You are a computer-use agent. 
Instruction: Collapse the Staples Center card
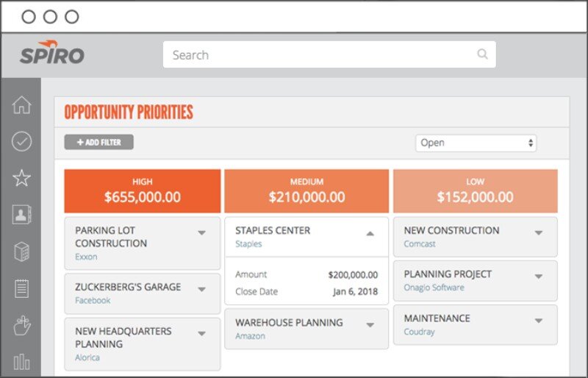click(370, 233)
